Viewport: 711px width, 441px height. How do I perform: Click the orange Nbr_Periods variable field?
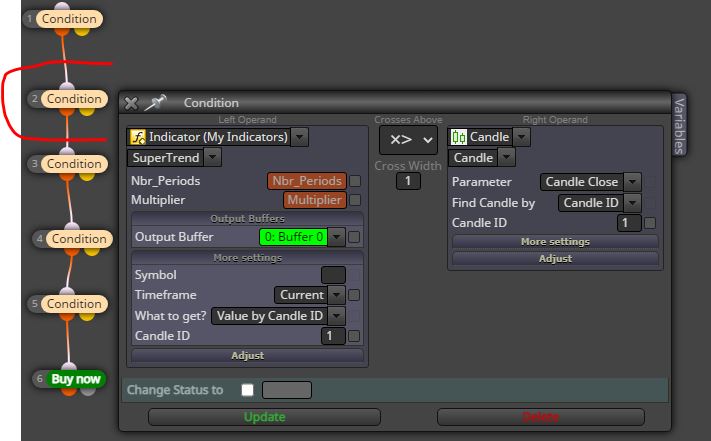point(307,181)
